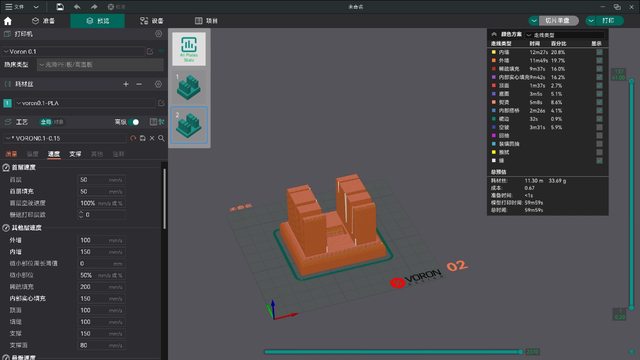
Task: Open the voron0.1-PLA filament dropdown
Action: point(87,103)
